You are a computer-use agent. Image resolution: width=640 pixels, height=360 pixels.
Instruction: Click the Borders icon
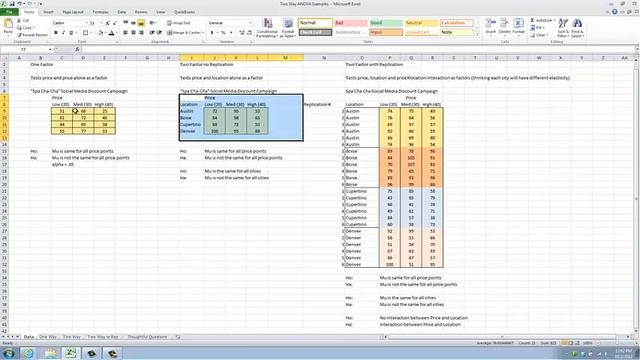[85, 33]
